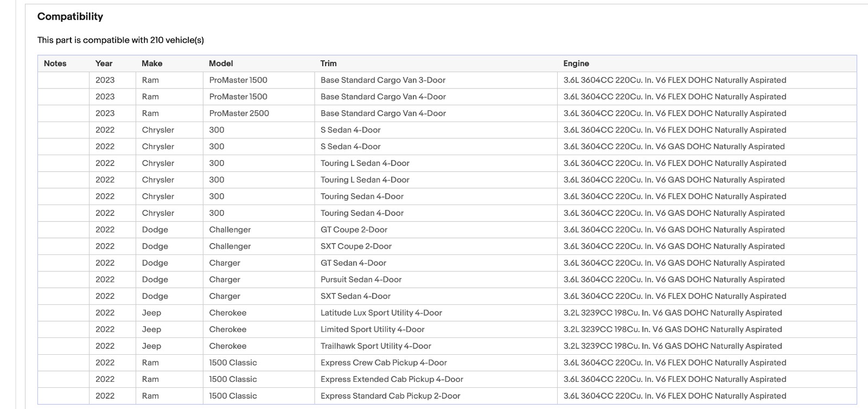The image size is (868, 409).
Task: Click Challenger model in SXT Coupe row
Action: (259, 246)
